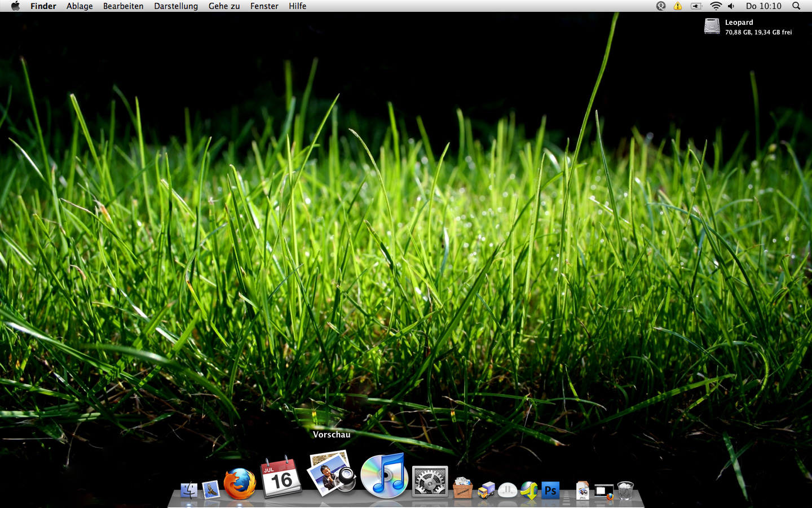Open the Leopard hard drive icon
Viewport: 812px width, 508px height.
[712, 26]
